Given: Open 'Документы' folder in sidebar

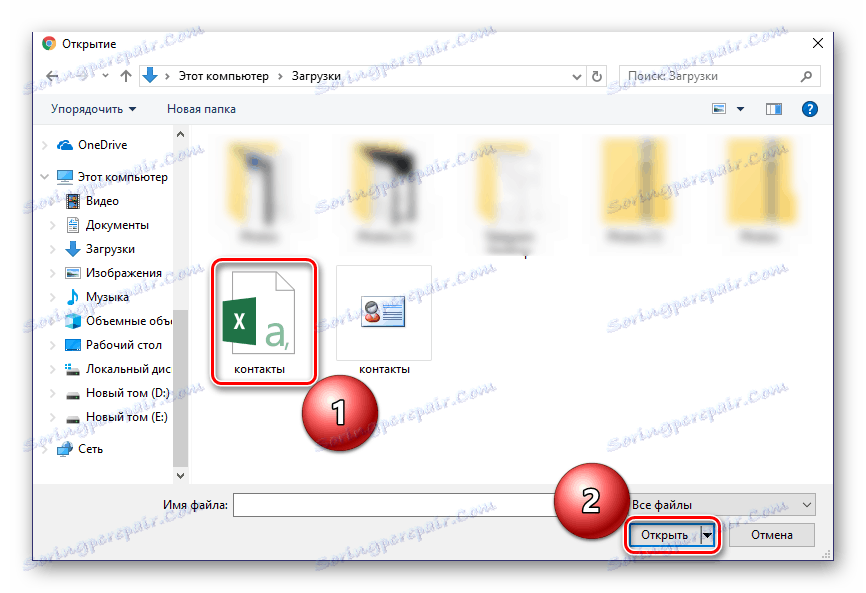Looking at the screenshot, I should (117, 225).
